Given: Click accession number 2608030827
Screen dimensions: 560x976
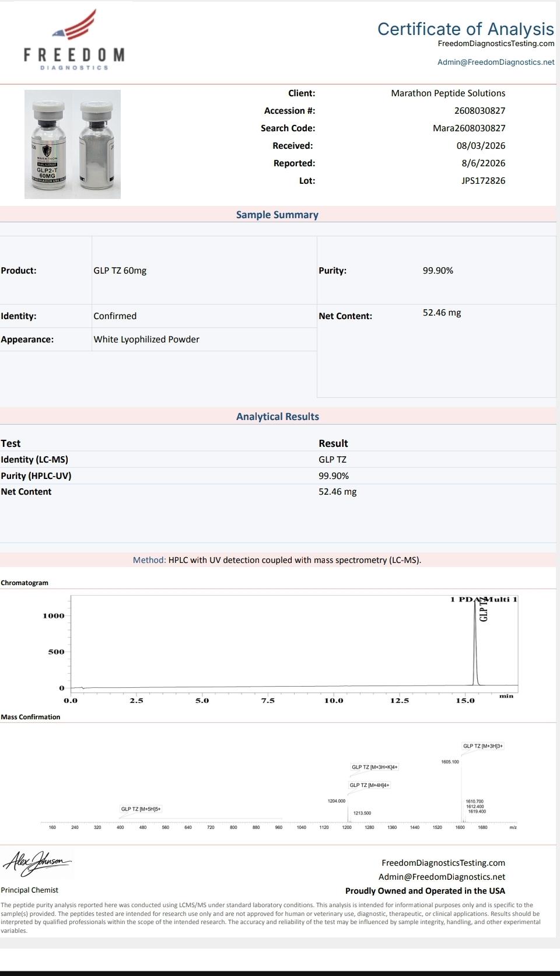Looking at the screenshot, I should point(480,111).
